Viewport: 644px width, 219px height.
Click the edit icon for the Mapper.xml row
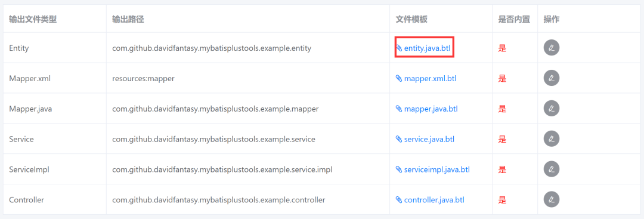[552, 78]
